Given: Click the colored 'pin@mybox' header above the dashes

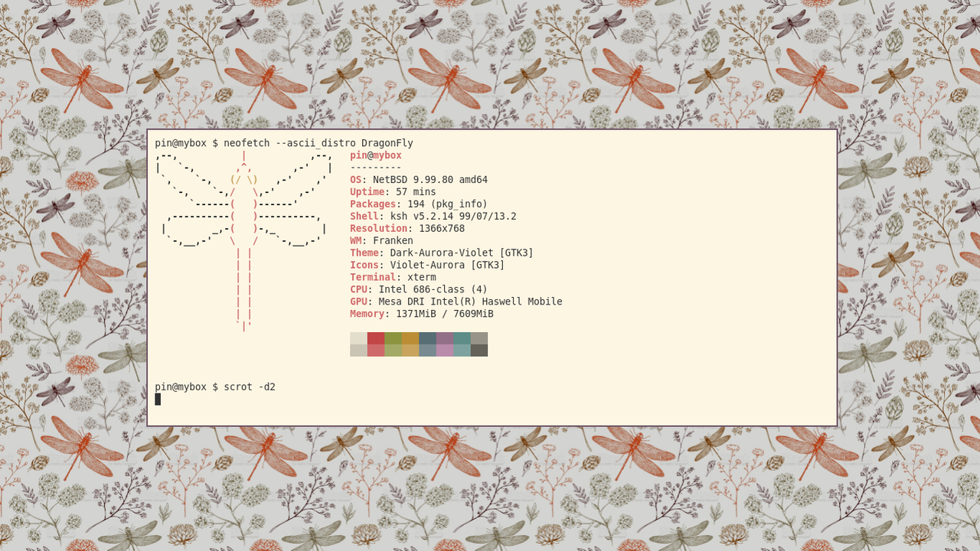Looking at the screenshot, I should (376, 155).
